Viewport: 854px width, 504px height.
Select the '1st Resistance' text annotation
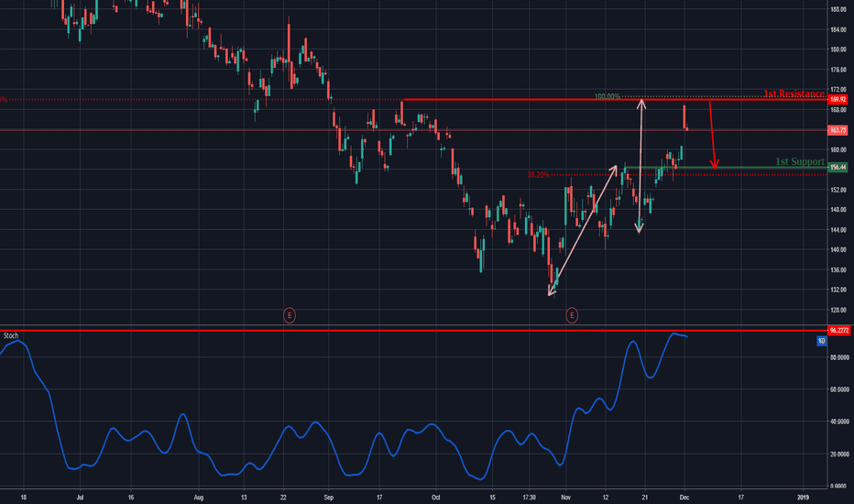click(x=794, y=93)
